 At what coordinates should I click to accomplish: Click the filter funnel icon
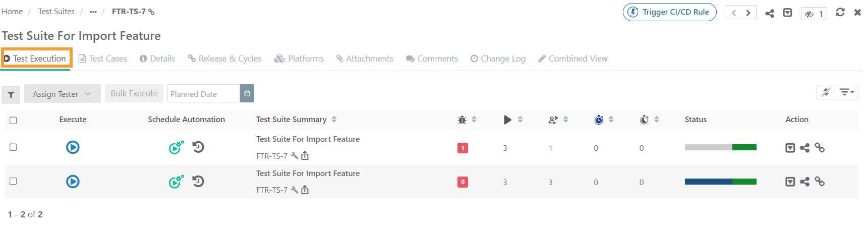(11, 94)
